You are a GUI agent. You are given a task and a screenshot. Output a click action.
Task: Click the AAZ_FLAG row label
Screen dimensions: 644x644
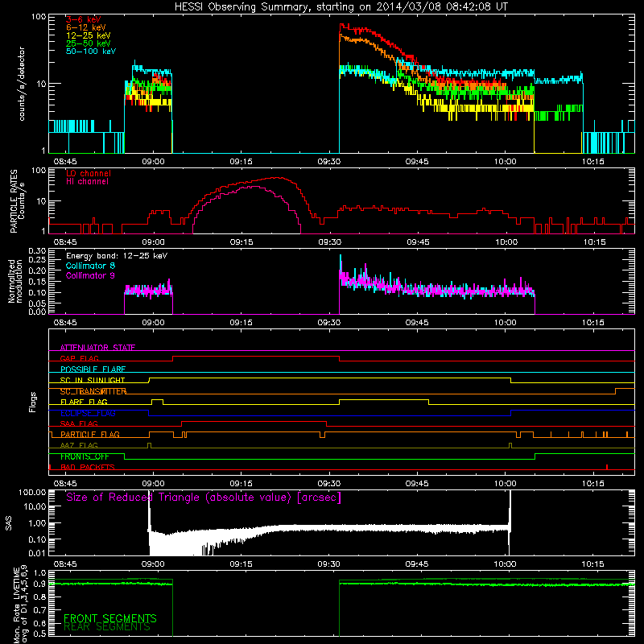(79, 445)
